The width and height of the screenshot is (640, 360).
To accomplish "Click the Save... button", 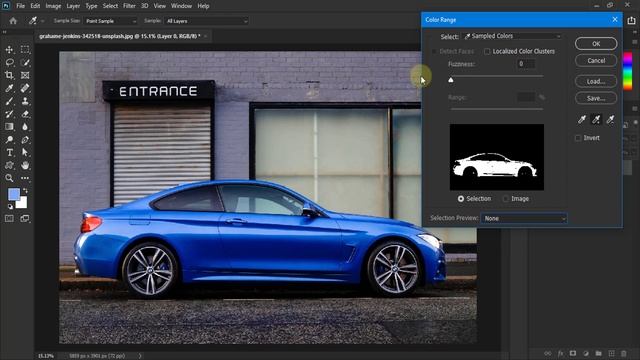I will [596, 98].
